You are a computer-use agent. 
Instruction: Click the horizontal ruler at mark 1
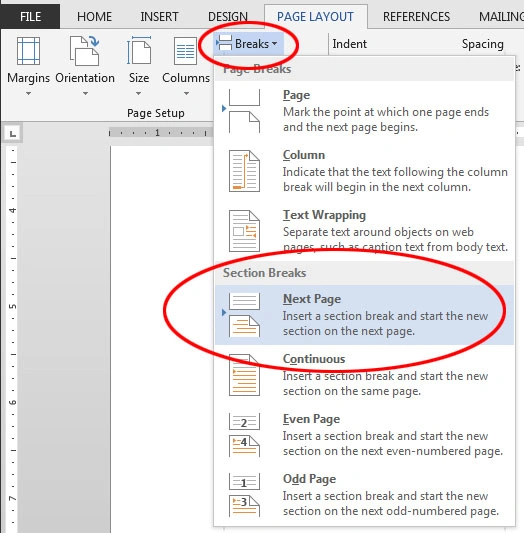157,133
